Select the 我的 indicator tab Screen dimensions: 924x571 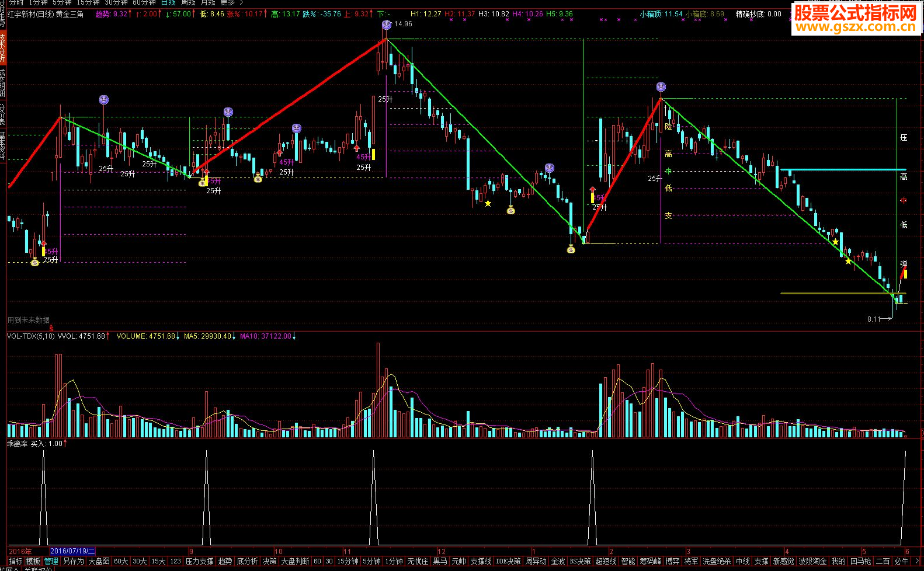coord(839,561)
